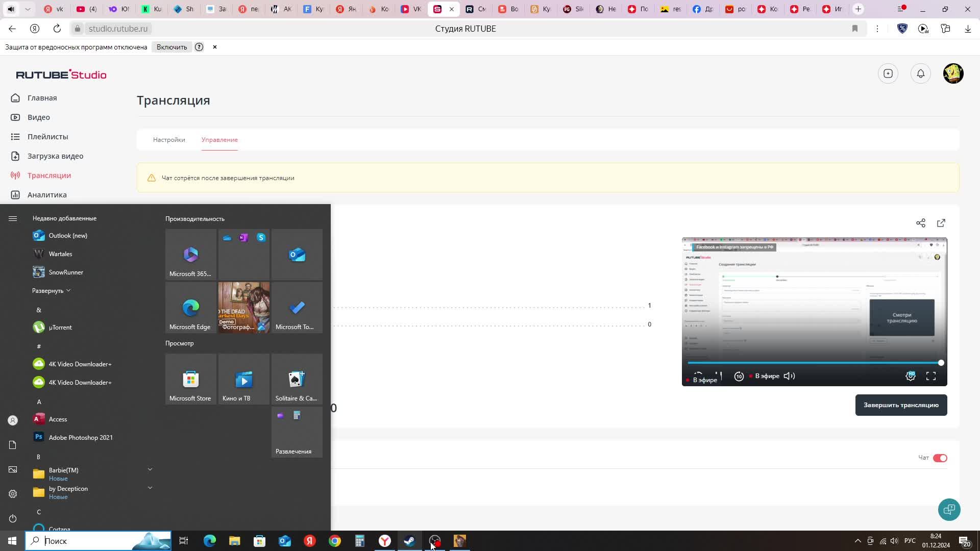
Task: Drag the stream preview progress slider
Action: point(942,362)
